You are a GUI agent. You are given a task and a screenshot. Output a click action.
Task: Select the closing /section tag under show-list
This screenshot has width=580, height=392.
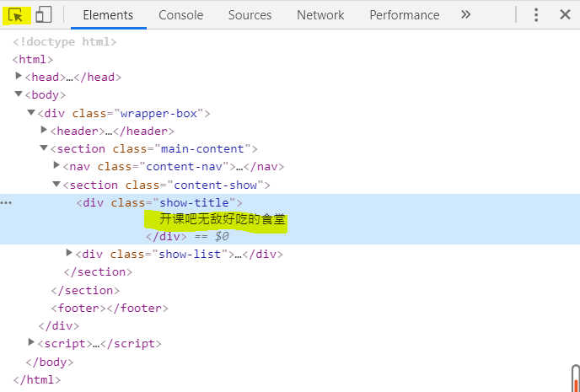click(x=98, y=272)
